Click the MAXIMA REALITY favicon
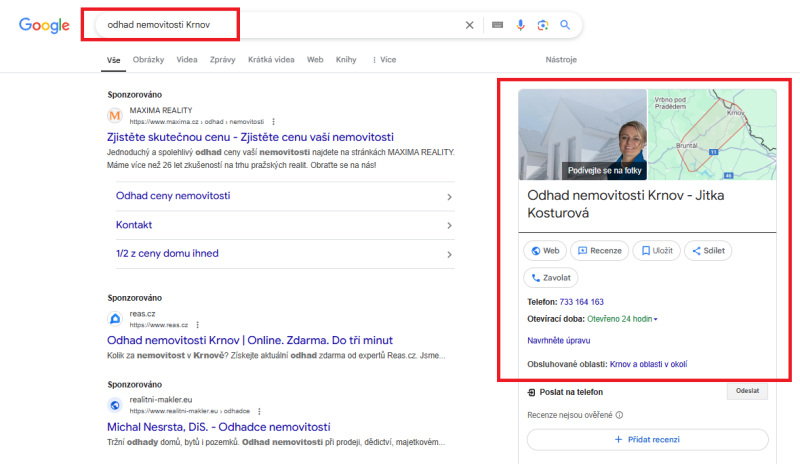The image size is (800, 464). click(x=115, y=116)
